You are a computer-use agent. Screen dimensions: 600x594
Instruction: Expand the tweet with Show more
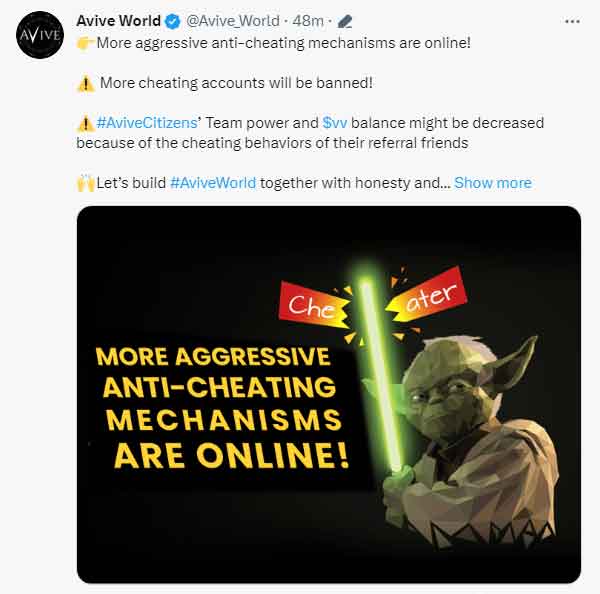click(x=493, y=183)
